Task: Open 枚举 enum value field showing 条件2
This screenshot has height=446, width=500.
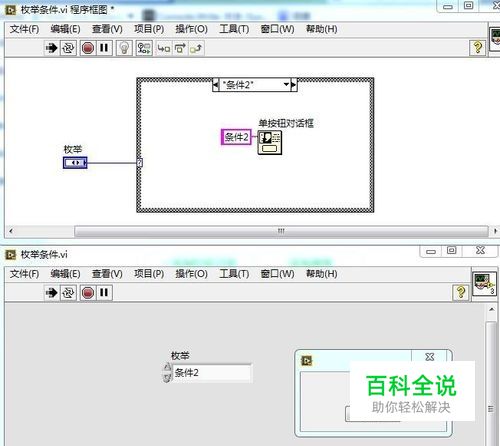Action: point(212,373)
